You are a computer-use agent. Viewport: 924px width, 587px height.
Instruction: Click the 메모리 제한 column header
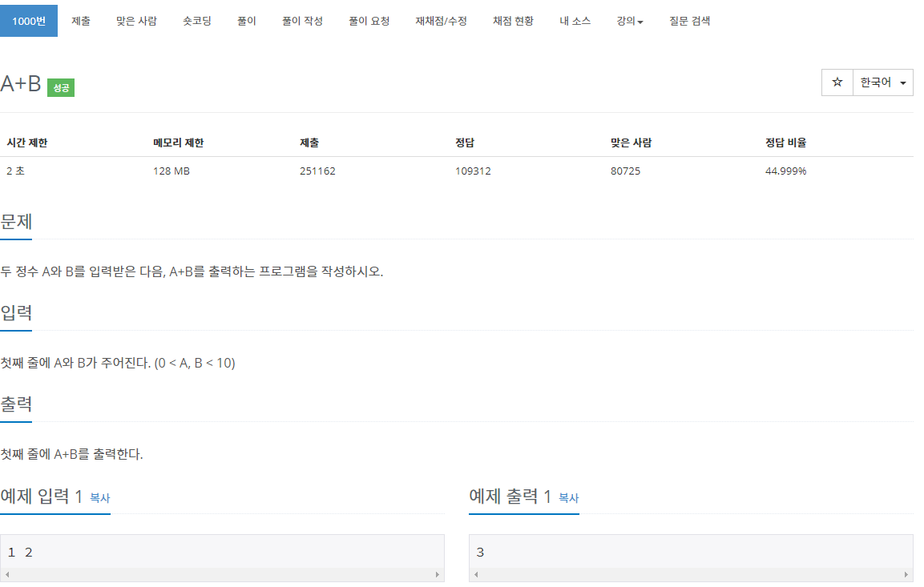[x=179, y=143]
